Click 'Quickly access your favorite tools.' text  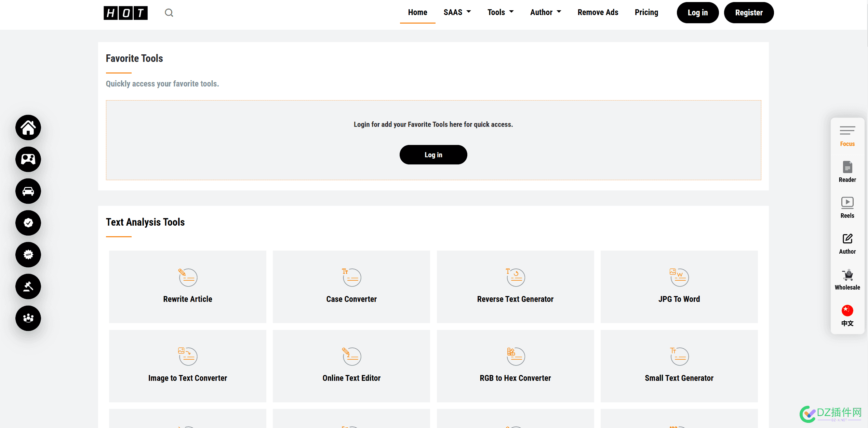click(162, 84)
